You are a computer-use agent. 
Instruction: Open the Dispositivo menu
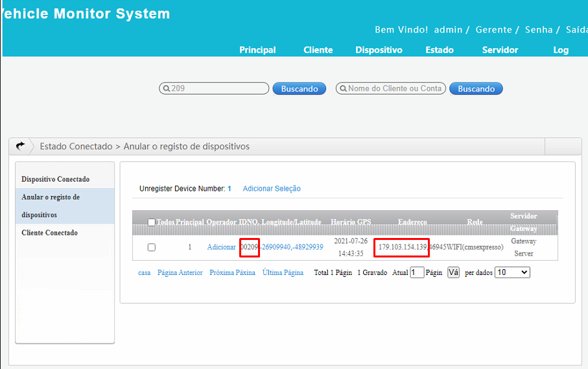[x=379, y=50]
